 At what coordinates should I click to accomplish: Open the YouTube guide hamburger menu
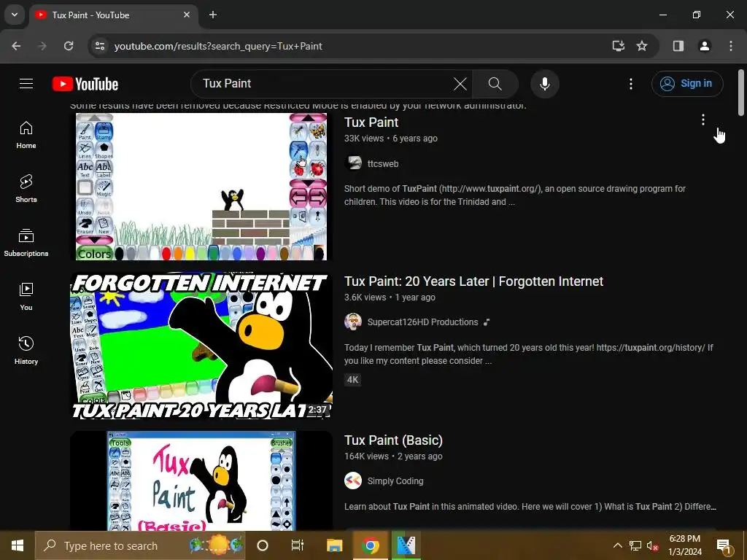[x=26, y=84]
